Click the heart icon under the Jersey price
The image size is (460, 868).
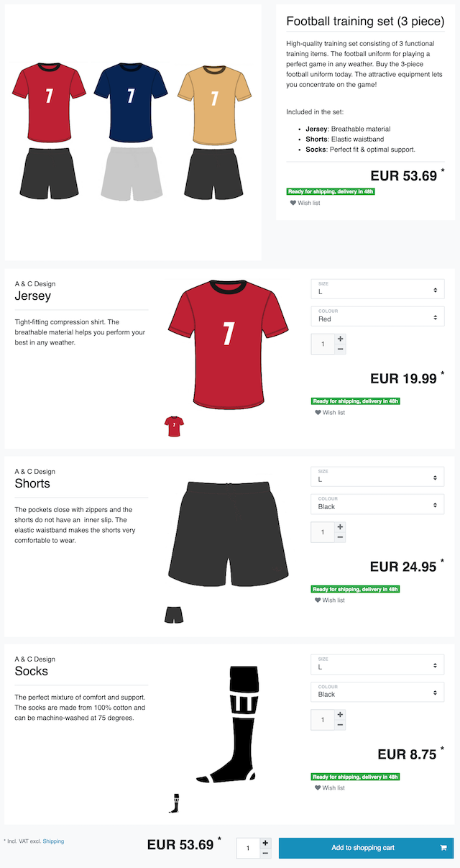(318, 413)
